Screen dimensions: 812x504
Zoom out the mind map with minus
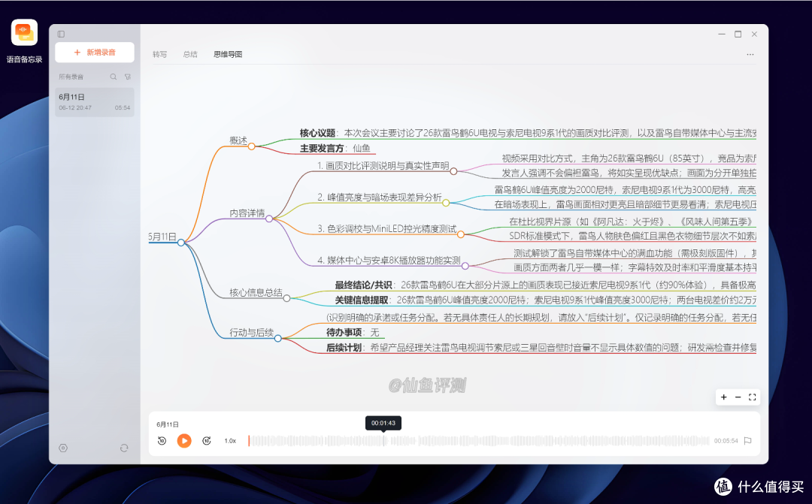click(738, 397)
